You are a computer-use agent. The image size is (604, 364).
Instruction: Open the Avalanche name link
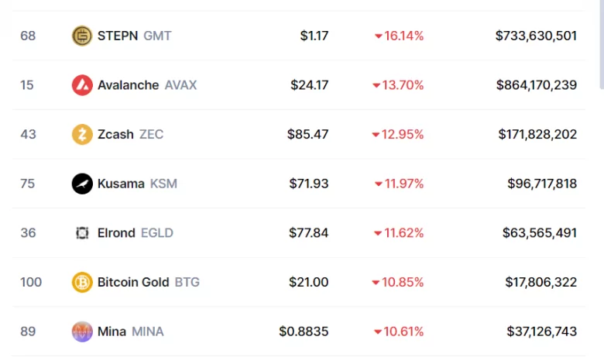click(128, 85)
